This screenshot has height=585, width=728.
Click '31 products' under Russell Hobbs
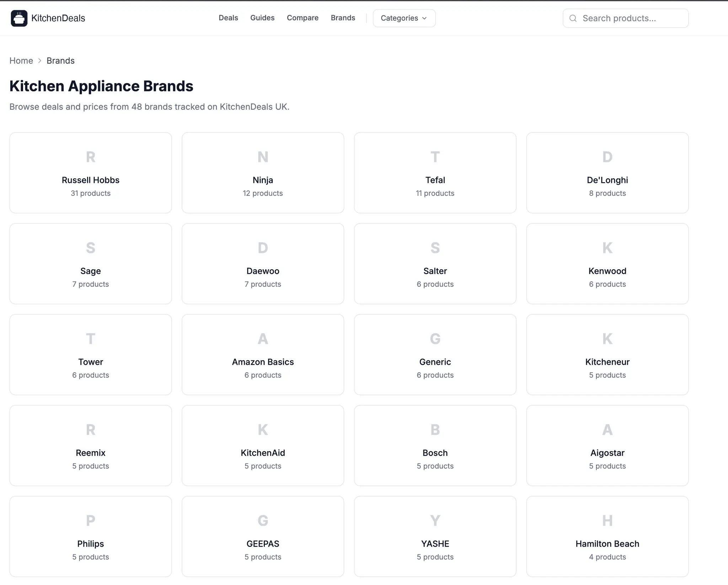point(91,193)
